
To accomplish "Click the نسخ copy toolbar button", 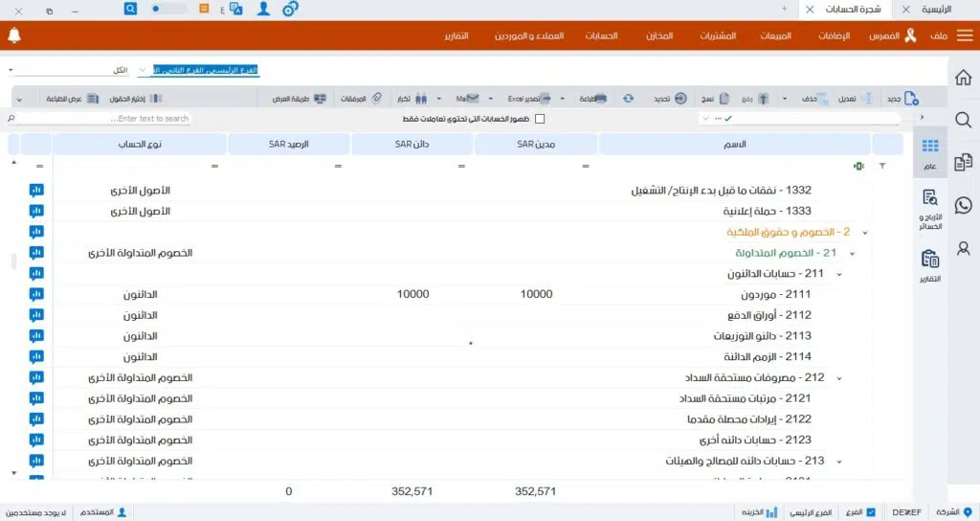I will pyautogui.click(x=716, y=99).
